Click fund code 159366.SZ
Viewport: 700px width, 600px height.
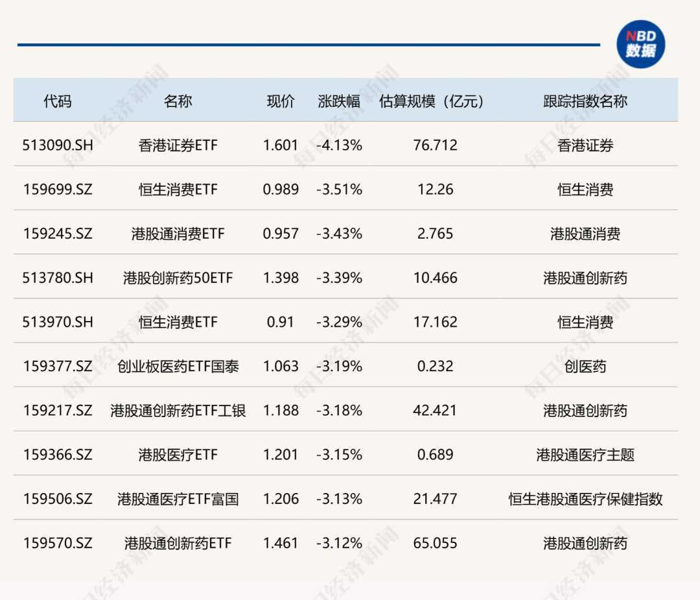58,455
